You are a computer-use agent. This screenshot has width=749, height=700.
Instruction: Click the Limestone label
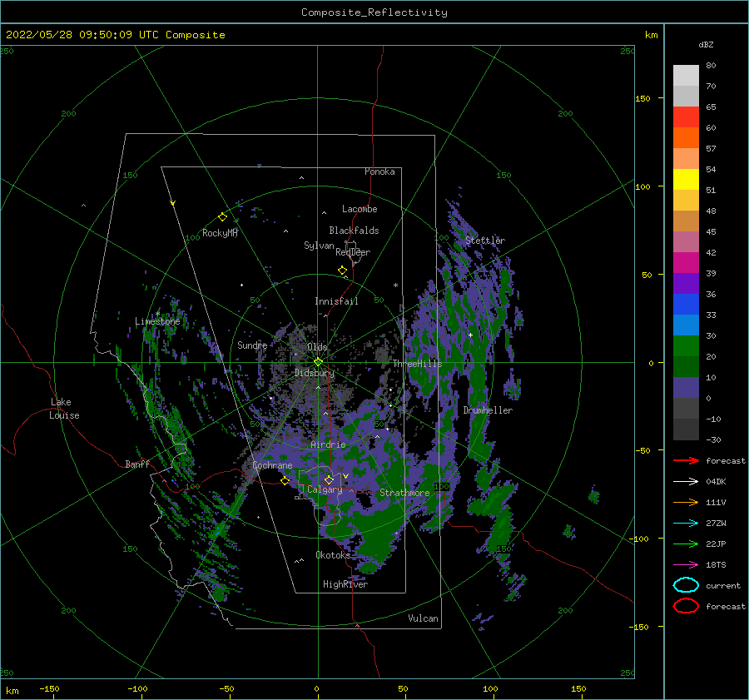click(157, 321)
